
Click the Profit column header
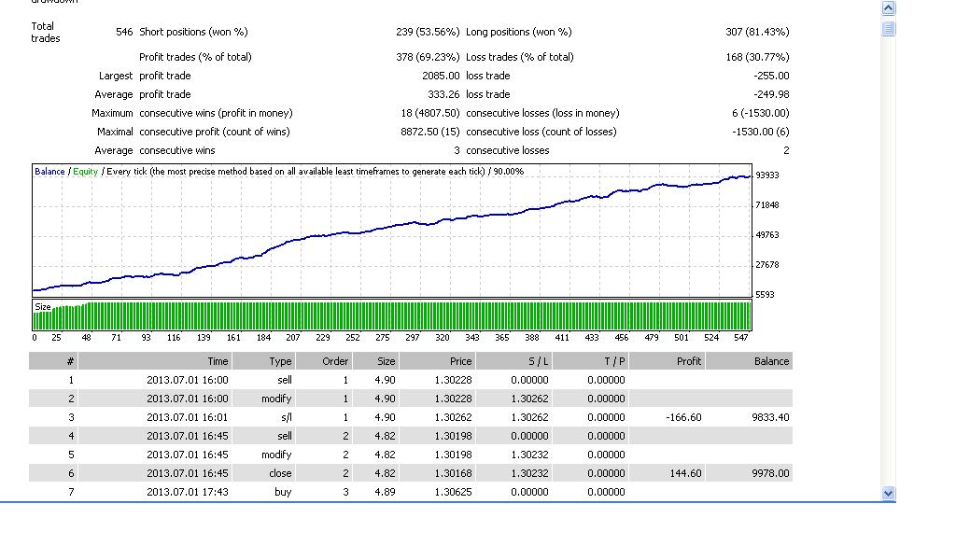(668, 361)
